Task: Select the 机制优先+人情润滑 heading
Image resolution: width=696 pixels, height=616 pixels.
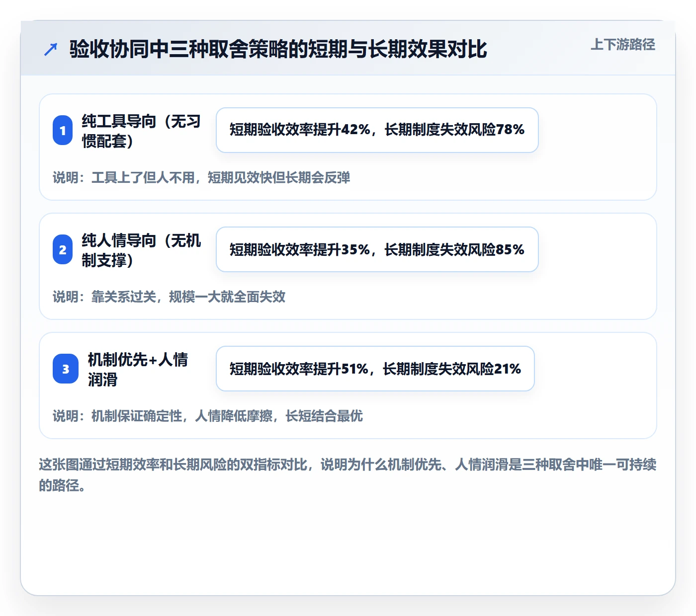Action: pos(138,369)
